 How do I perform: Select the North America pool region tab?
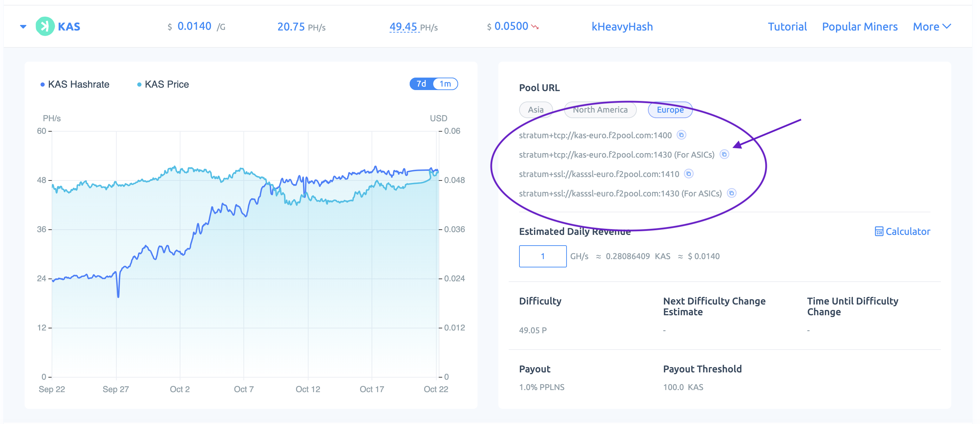coord(600,109)
